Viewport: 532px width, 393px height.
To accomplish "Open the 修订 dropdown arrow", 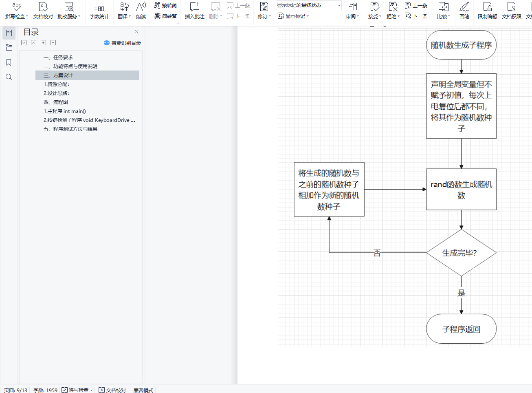I will point(270,17).
